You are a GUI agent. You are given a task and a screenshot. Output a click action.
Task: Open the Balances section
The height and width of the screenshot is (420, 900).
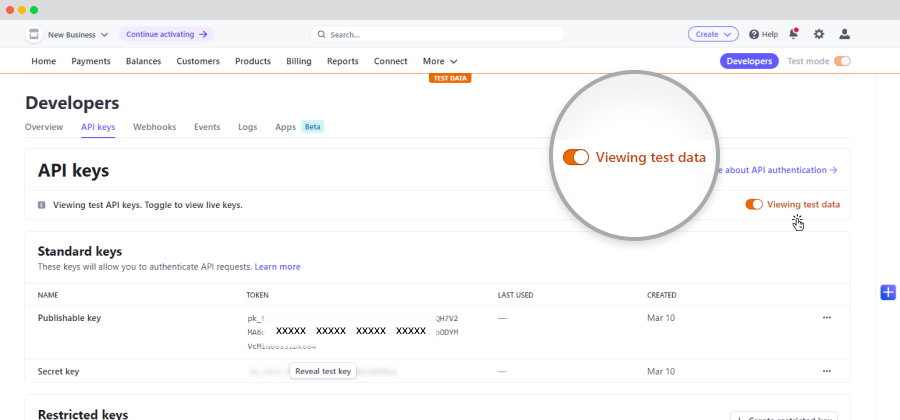(x=143, y=61)
